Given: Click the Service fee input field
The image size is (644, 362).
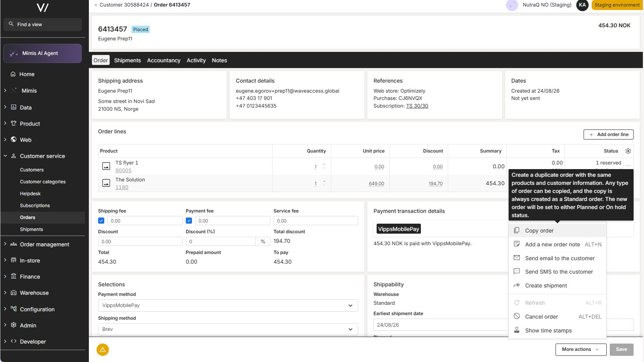Looking at the screenshot, I should pyautogui.click(x=315, y=221).
